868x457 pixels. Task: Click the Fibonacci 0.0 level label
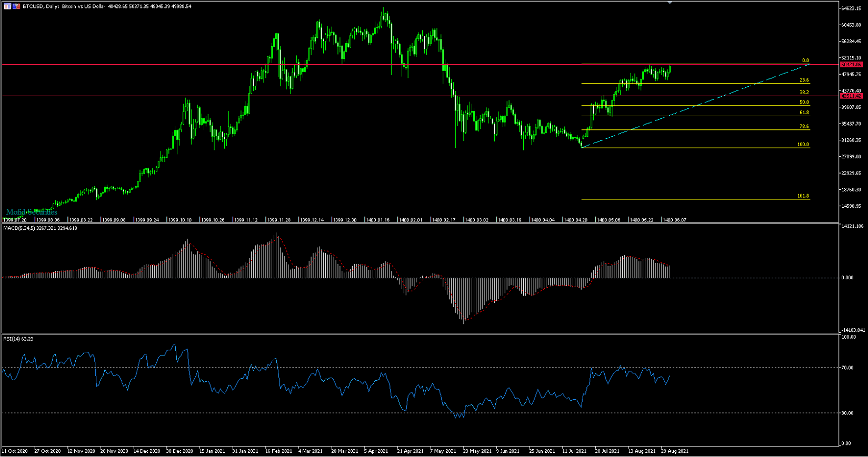805,60
